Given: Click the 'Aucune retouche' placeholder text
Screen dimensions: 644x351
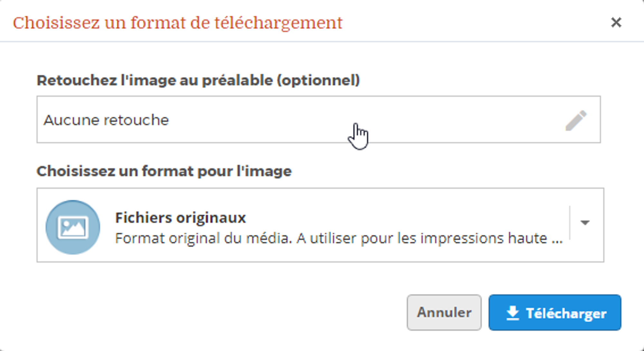Looking at the screenshot, I should 106,120.
